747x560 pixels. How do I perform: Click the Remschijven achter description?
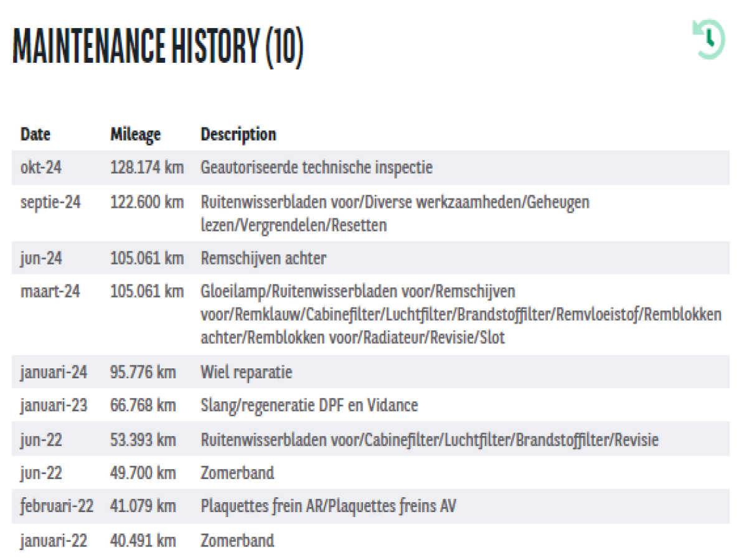pyautogui.click(x=263, y=258)
